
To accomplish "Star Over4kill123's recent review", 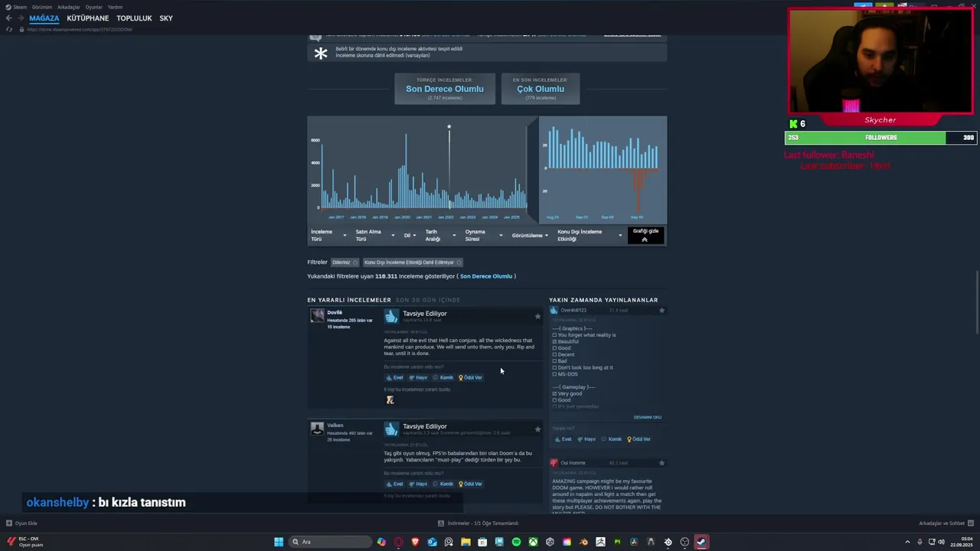I will tap(661, 310).
